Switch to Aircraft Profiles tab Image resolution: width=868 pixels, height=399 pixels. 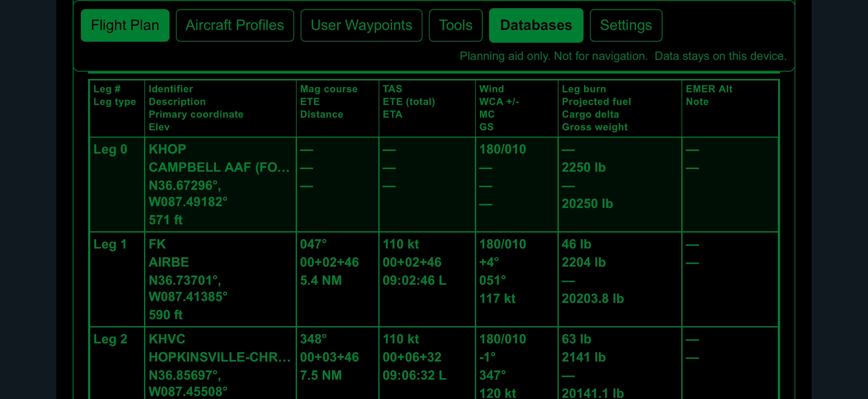tap(235, 25)
